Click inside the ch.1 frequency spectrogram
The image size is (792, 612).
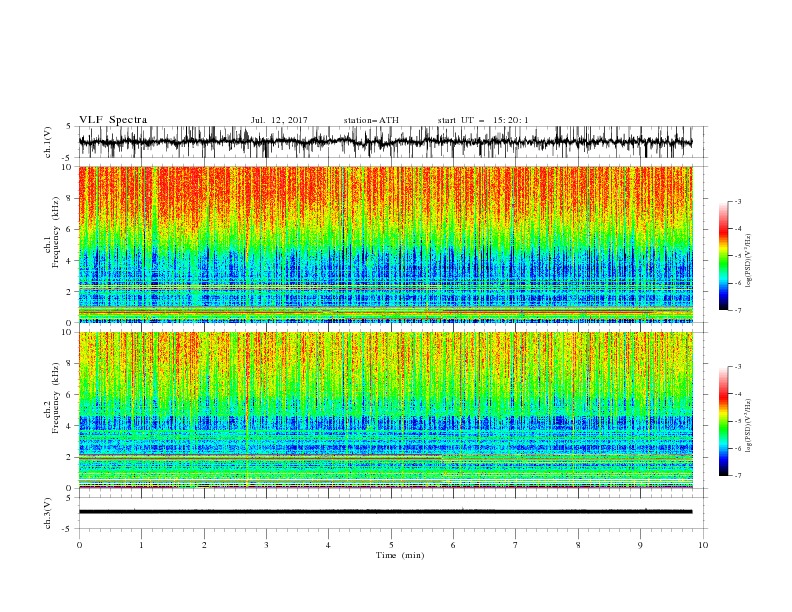coord(386,244)
